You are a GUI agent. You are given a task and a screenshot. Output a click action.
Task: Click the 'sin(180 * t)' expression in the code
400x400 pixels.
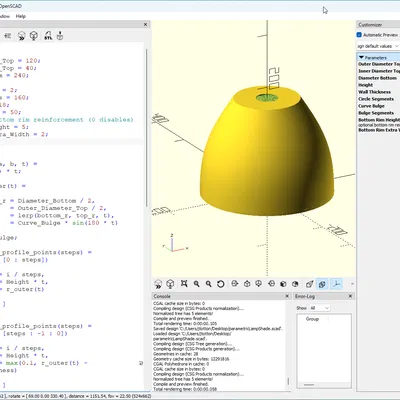pos(95,223)
